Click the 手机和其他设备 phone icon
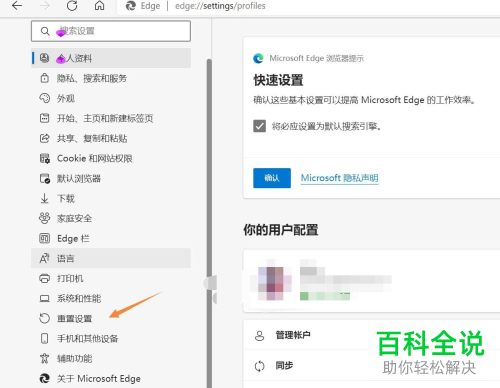Screen dimensions: 500x388 pos(44,338)
